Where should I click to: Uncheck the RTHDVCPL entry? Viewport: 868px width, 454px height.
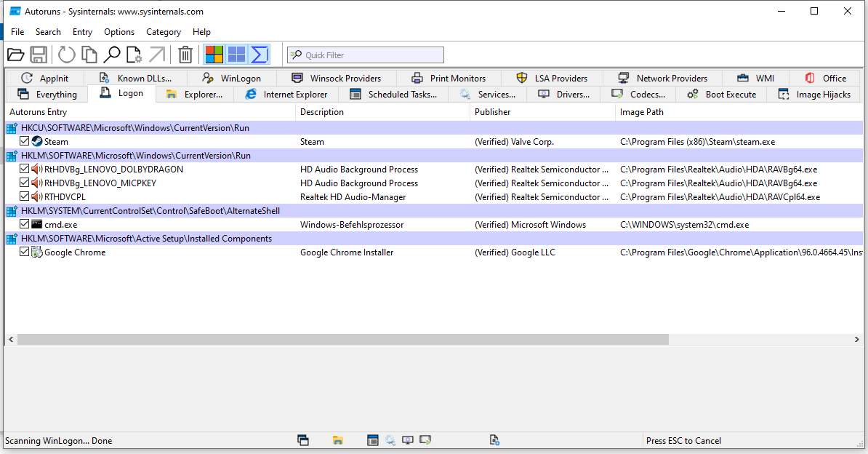click(x=25, y=196)
